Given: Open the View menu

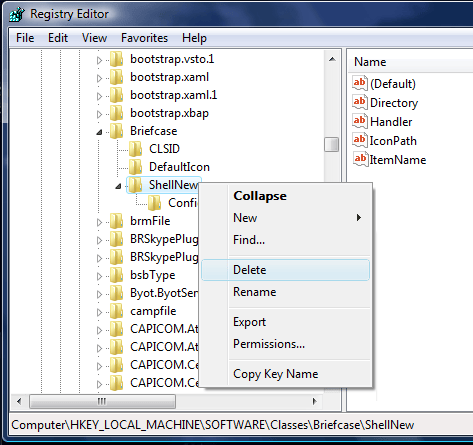Looking at the screenshot, I should pyautogui.click(x=95, y=38).
